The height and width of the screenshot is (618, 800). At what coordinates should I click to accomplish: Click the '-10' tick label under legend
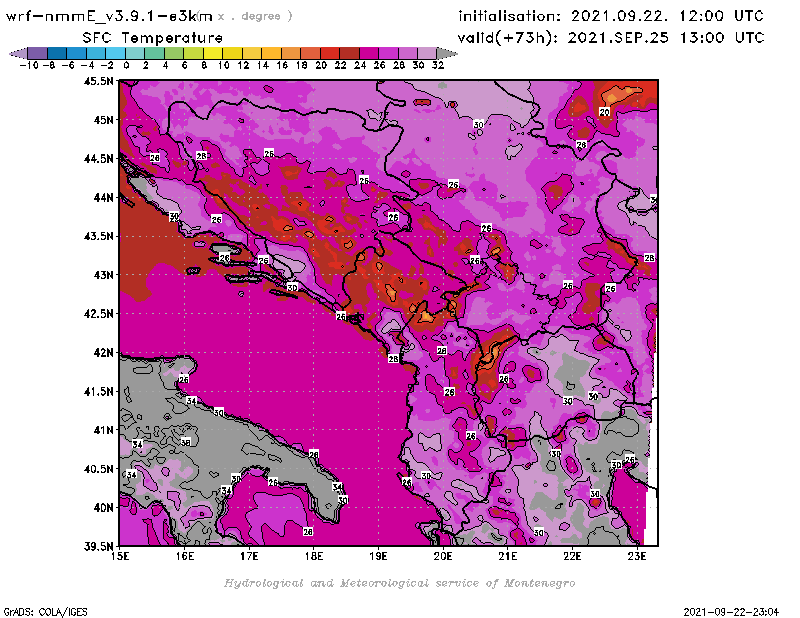click(x=29, y=66)
